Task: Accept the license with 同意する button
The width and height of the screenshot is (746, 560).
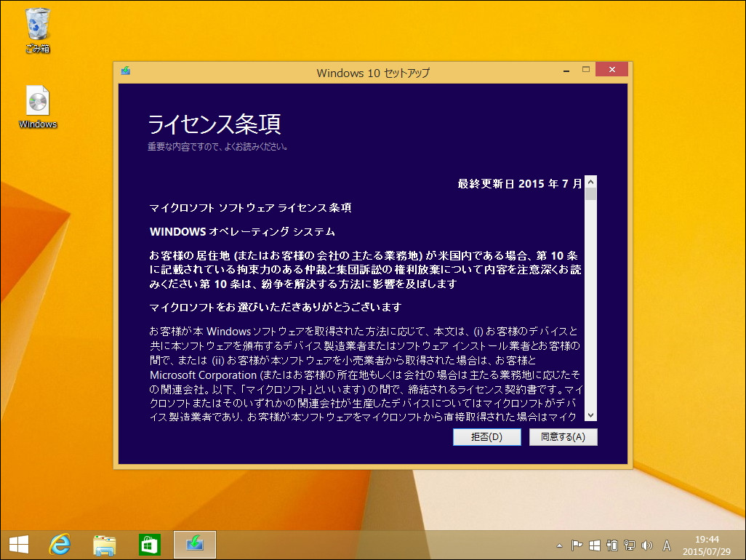Action: pos(563,437)
